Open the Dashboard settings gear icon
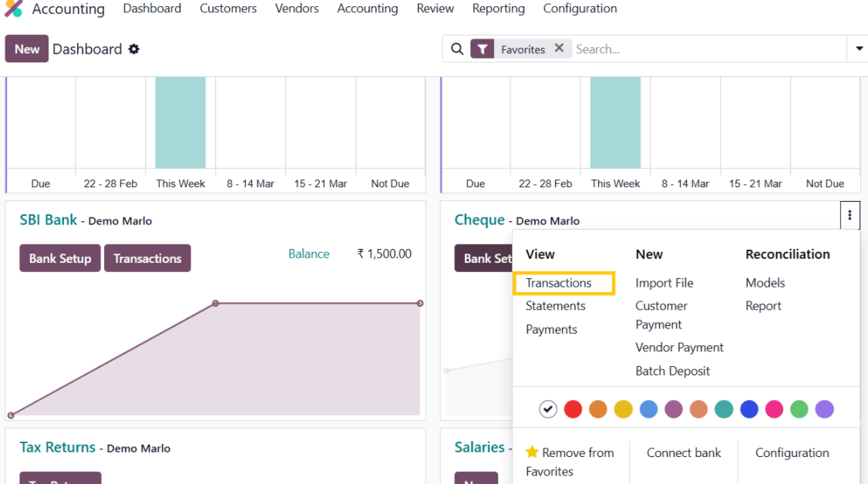The height and width of the screenshot is (484, 868). (134, 49)
